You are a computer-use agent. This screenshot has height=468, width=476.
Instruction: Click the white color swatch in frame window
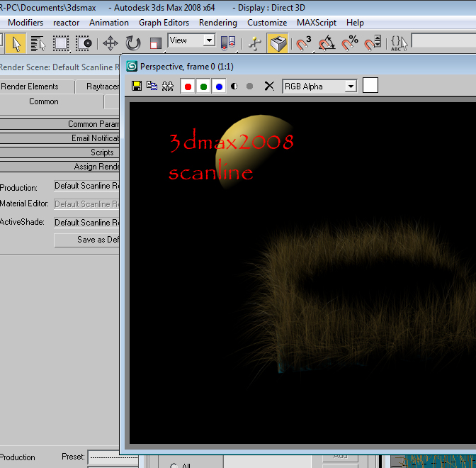[x=370, y=85]
